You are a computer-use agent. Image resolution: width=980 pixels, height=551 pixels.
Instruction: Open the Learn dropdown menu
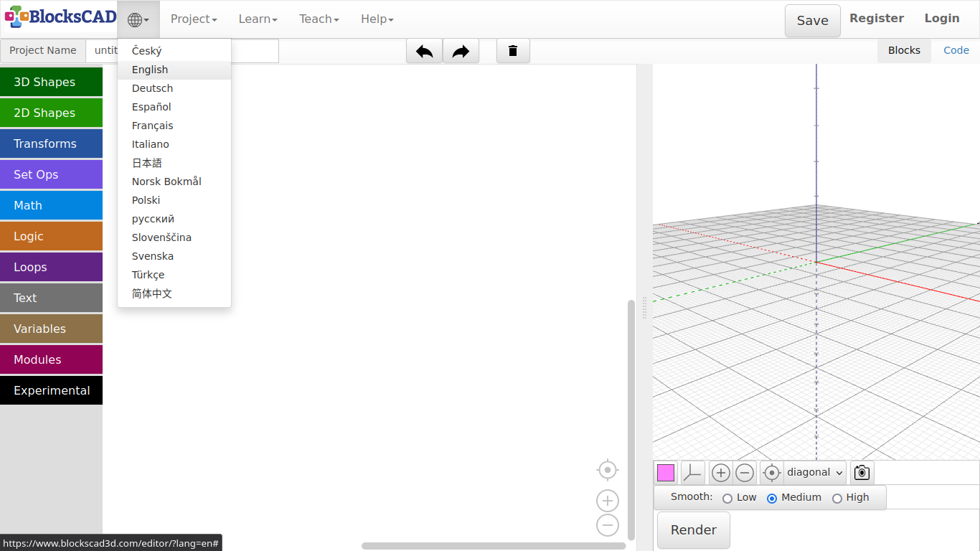pyautogui.click(x=258, y=19)
